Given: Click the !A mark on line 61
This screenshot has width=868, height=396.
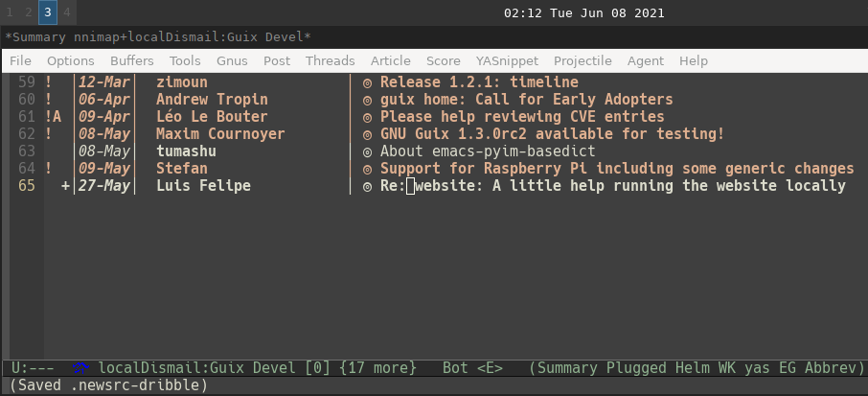Looking at the screenshot, I should point(53,117).
